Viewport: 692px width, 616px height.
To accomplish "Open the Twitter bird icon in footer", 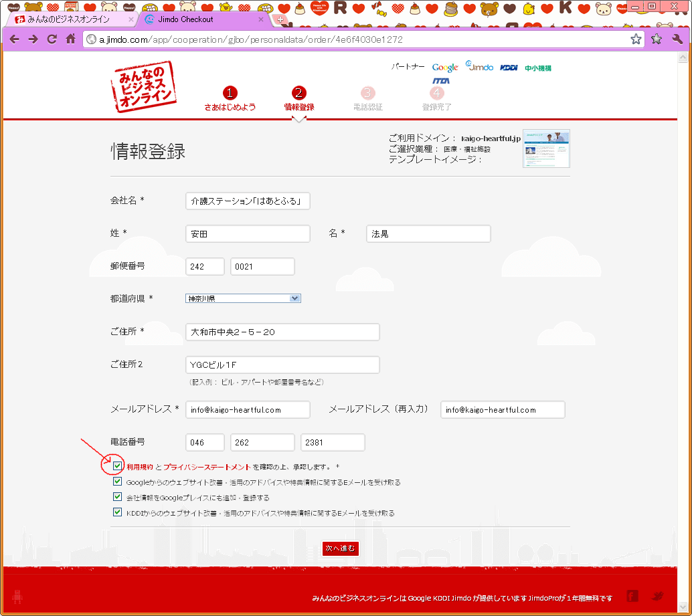I will [x=658, y=595].
